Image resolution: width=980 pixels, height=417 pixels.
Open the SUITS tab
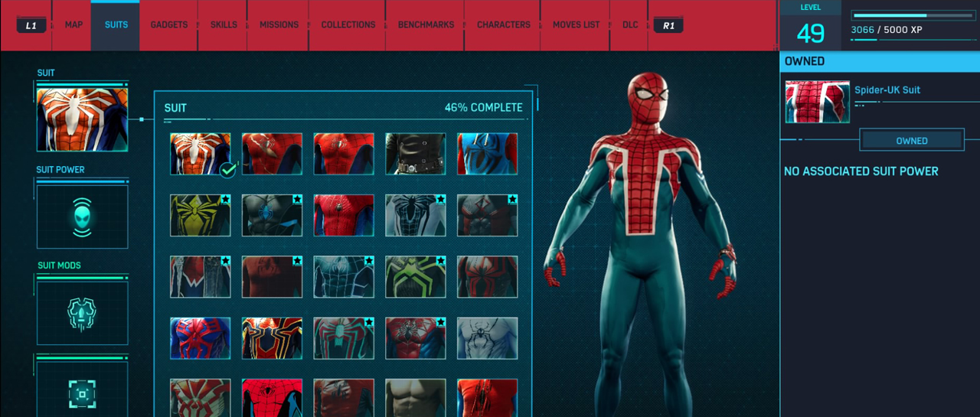(116, 25)
